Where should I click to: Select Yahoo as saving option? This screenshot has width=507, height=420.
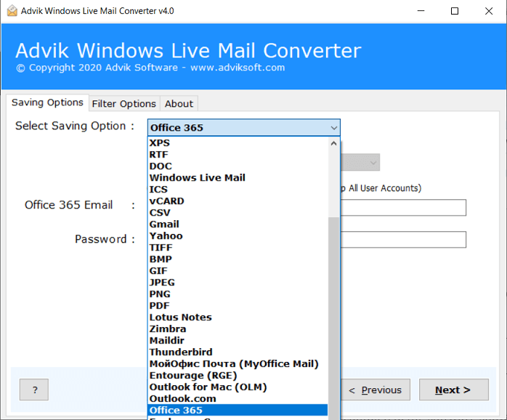point(238,236)
